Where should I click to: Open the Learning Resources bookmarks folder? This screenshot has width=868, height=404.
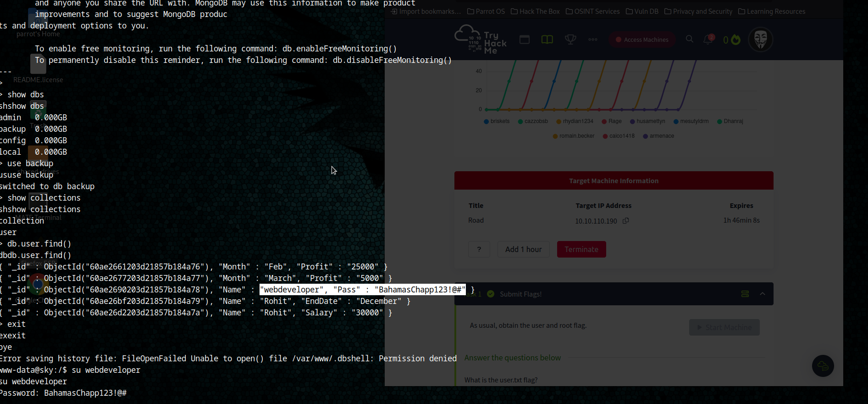coord(772,11)
